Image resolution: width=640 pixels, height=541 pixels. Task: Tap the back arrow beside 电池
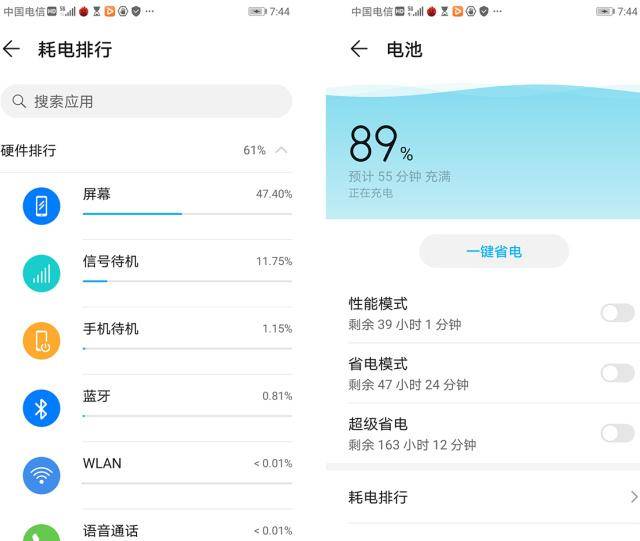(x=359, y=49)
